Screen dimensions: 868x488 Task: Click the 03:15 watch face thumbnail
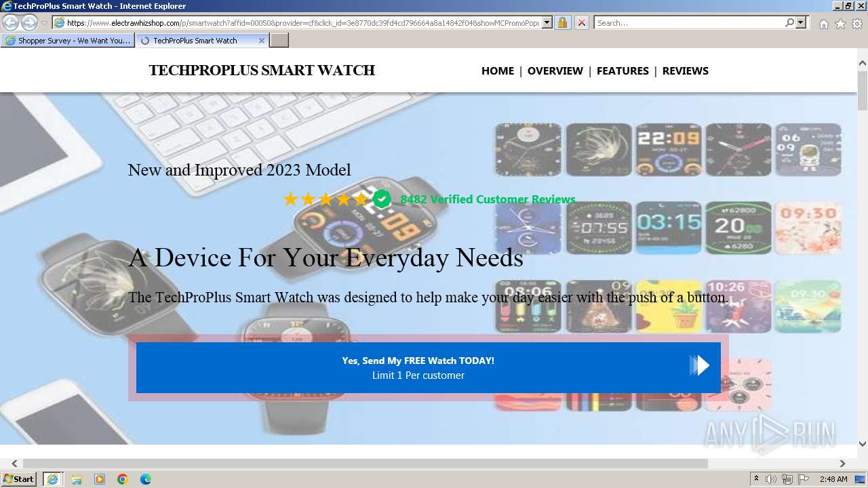click(667, 228)
